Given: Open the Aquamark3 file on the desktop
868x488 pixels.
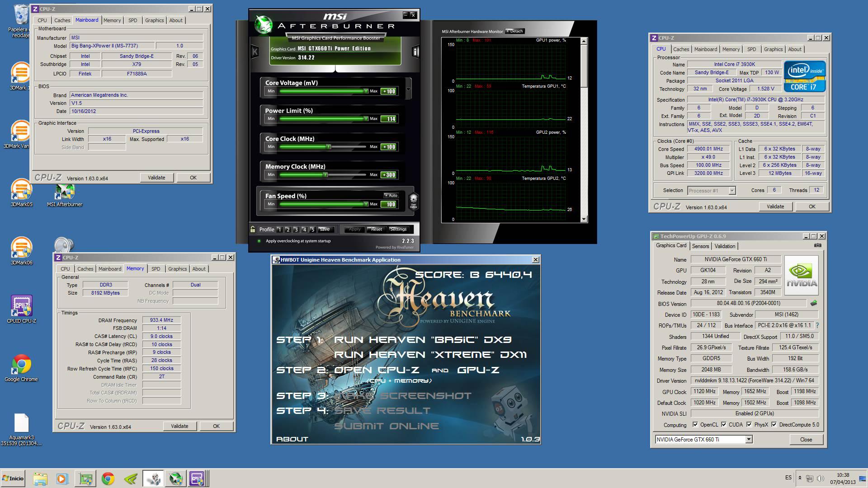Looking at the screenshot, I should (21, 429).
